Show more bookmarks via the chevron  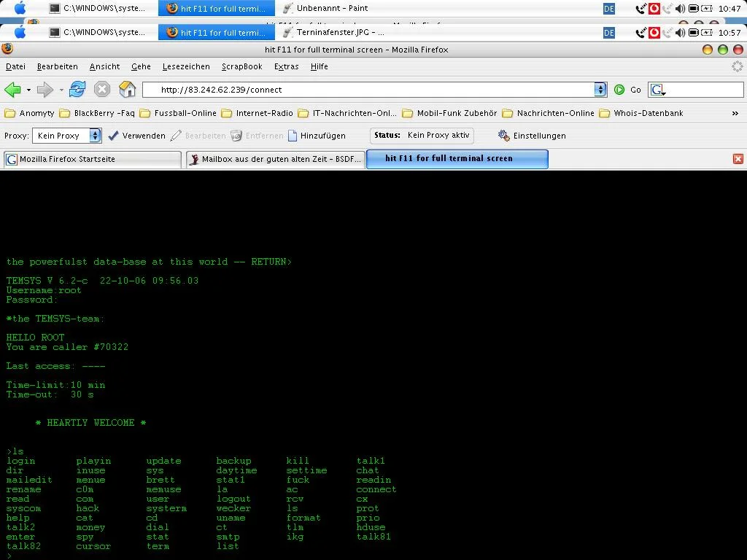click(735, 113)
